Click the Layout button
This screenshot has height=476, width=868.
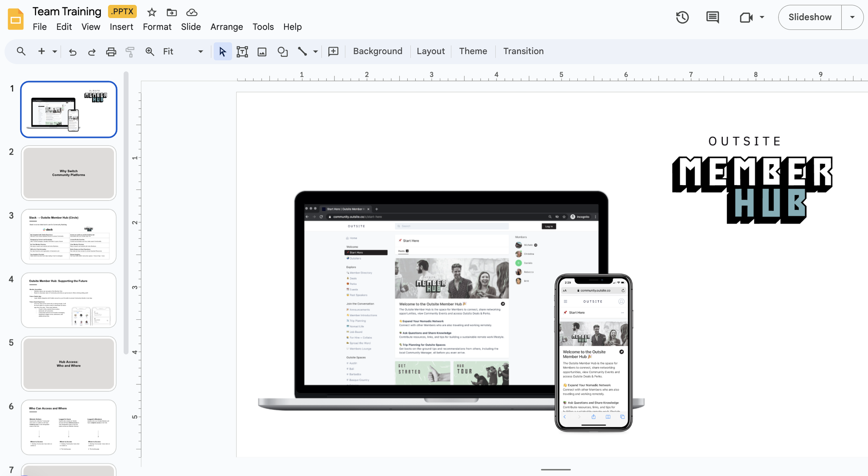[x=431, y=51]
